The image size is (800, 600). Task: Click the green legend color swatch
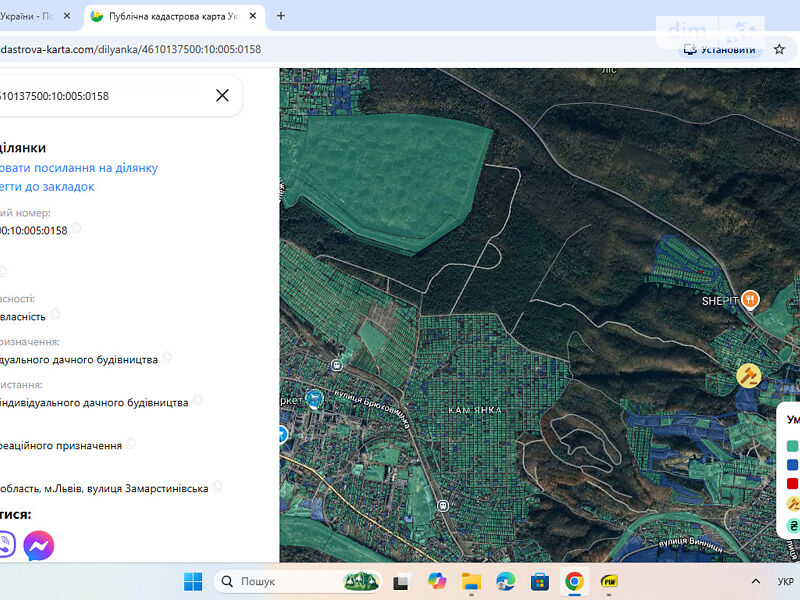pos(792,446)
